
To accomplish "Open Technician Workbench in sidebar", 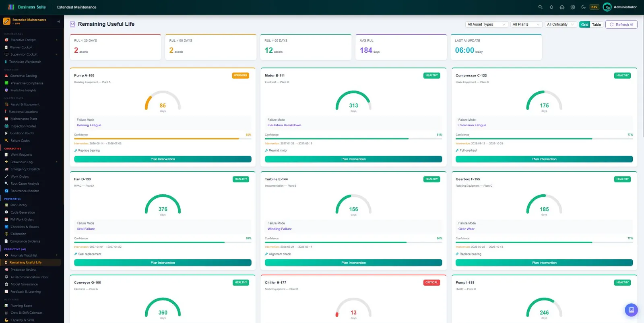I will (x=25, y=62).
